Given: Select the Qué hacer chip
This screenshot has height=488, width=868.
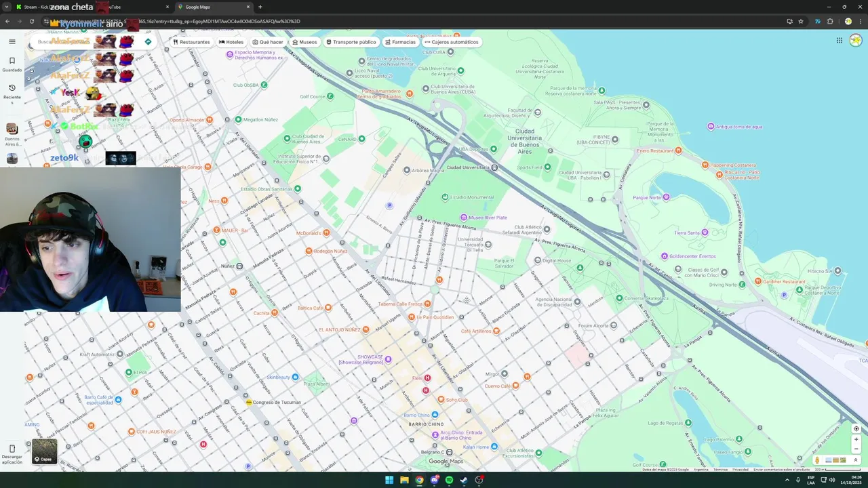Looking at the screenshot, I should 267,42.
